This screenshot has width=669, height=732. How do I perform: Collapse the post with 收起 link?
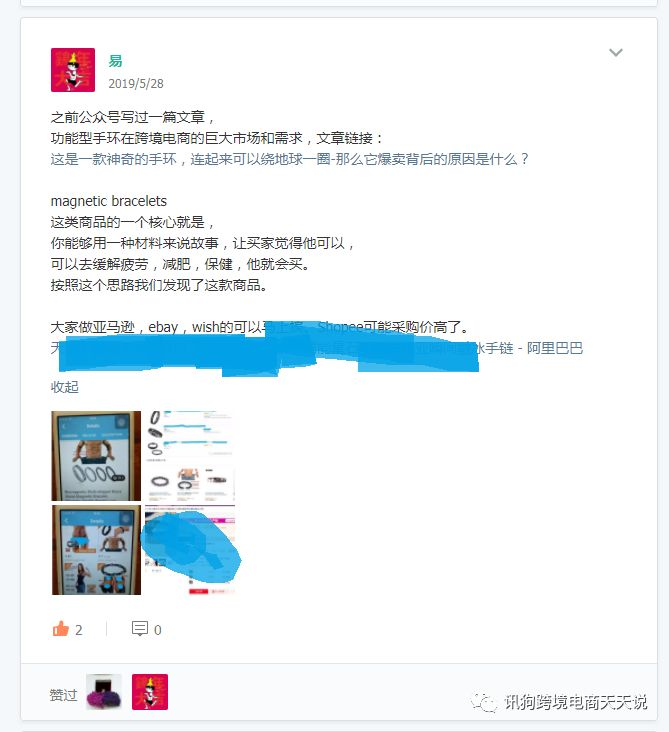pyautogui.click(x=64, y=387)
